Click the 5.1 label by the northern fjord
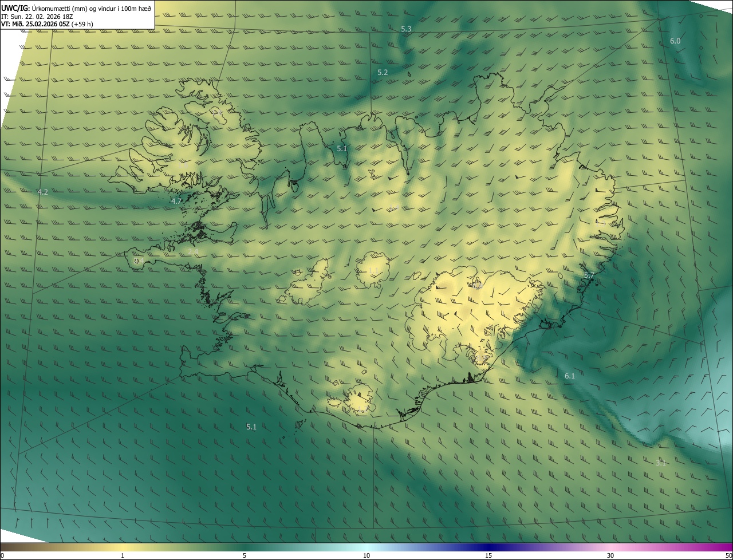Image resolution: width=733 pixels, height=560 pixels. pyautogui.click(x=342, y=148)
